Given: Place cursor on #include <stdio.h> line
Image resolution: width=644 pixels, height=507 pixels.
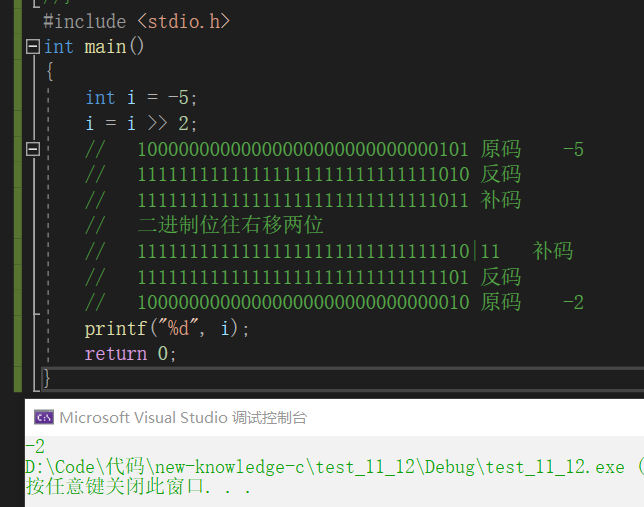Looking at the screenshot, I should point(142,21).
